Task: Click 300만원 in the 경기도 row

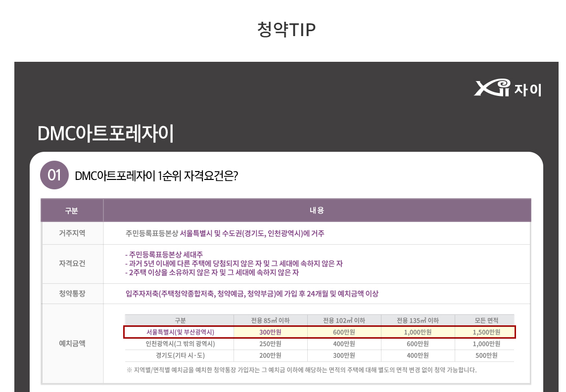Action: [x=344, y=355]
